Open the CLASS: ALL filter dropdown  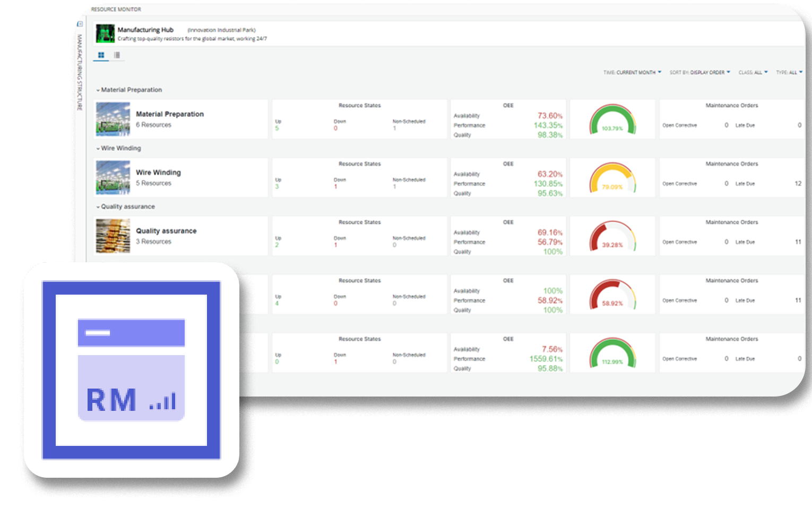click(x=754, y=72)
